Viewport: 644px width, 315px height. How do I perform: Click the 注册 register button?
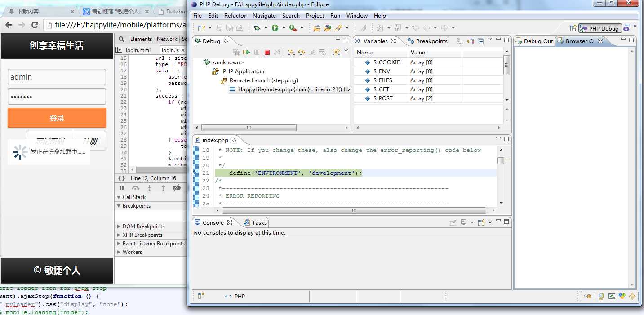click(89, 141)
